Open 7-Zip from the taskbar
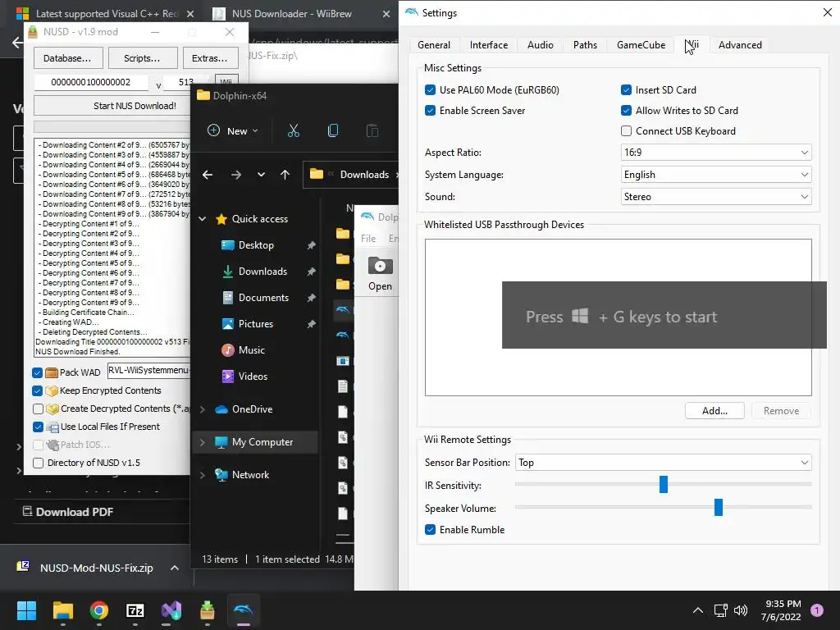840x630 pixels. pyautogui.click(x=135, y=610)
